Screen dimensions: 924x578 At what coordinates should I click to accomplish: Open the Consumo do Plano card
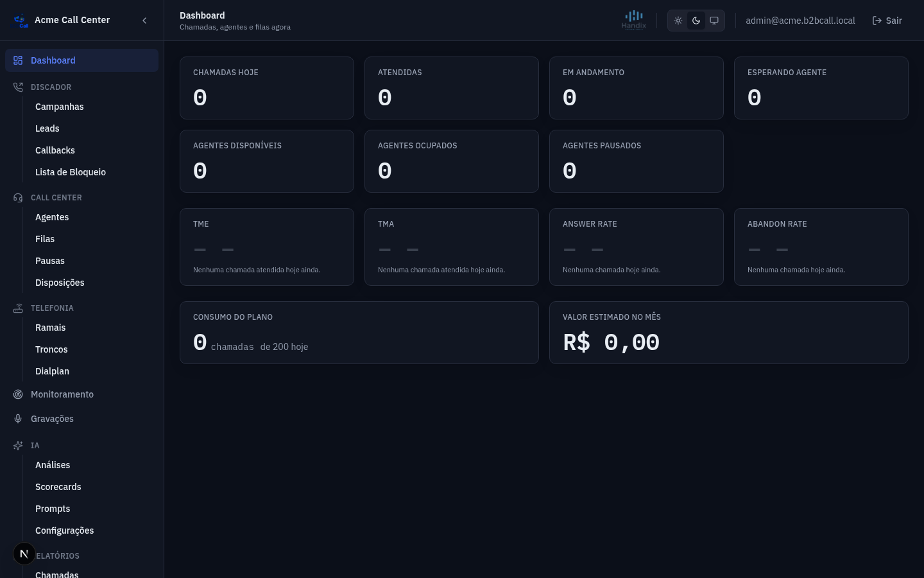(x=359, y=333)
